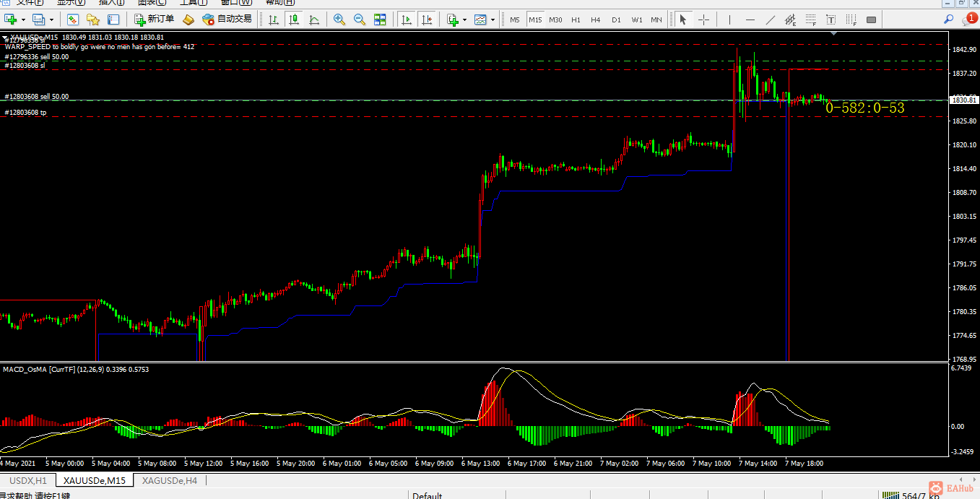Open a new chart window icon
The width and height of the screenshot is (980, 499).
(11, 19)
